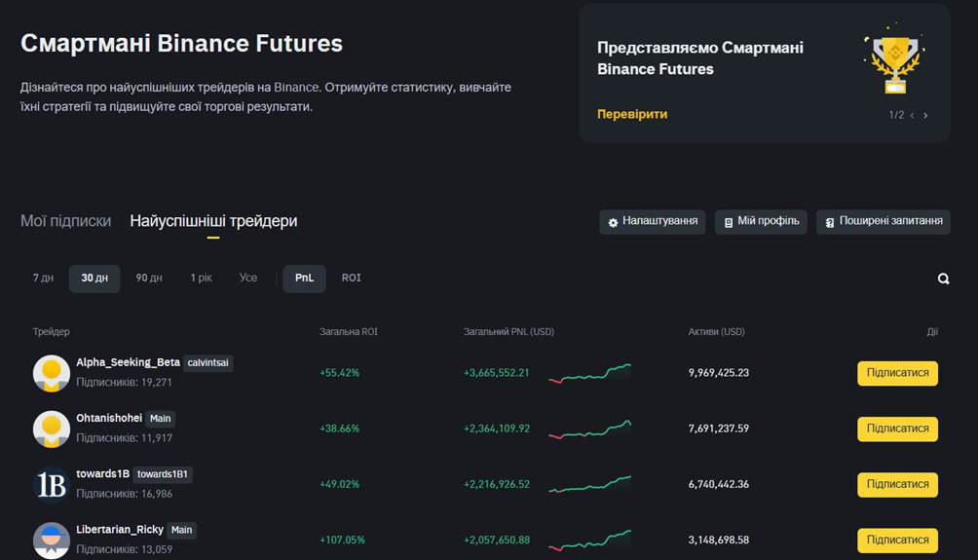This screenshot has width=978, height=560.
Task: Click the assets value 9,969,425.23
Action: pos(719,373)
